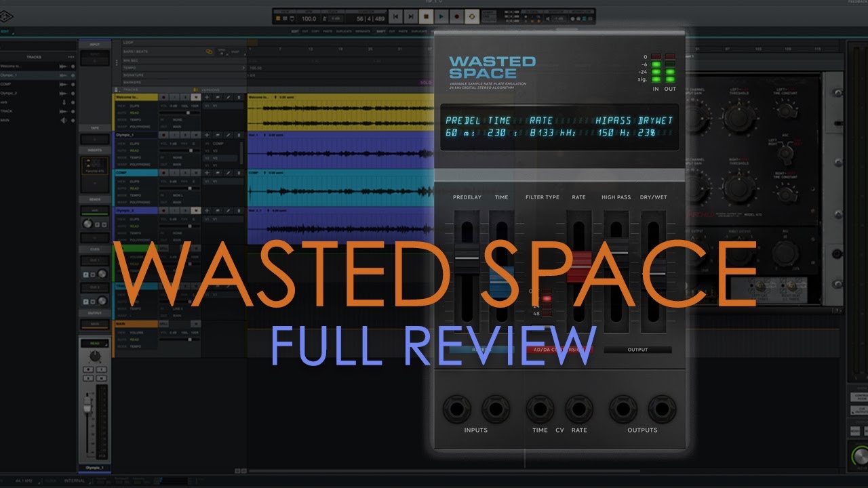Arm record on the COMP track header
Viewport: 868px width, 488px height.
pos(164,173)
